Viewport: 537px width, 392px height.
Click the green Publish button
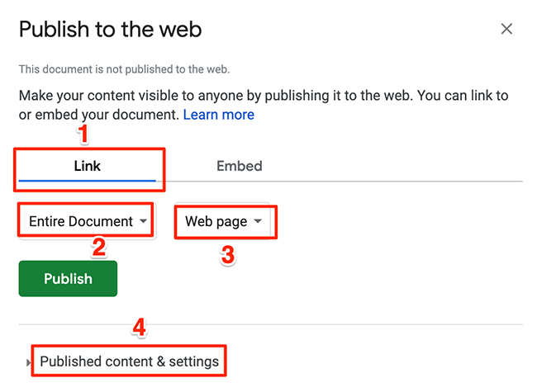click(x=68, y=279)
